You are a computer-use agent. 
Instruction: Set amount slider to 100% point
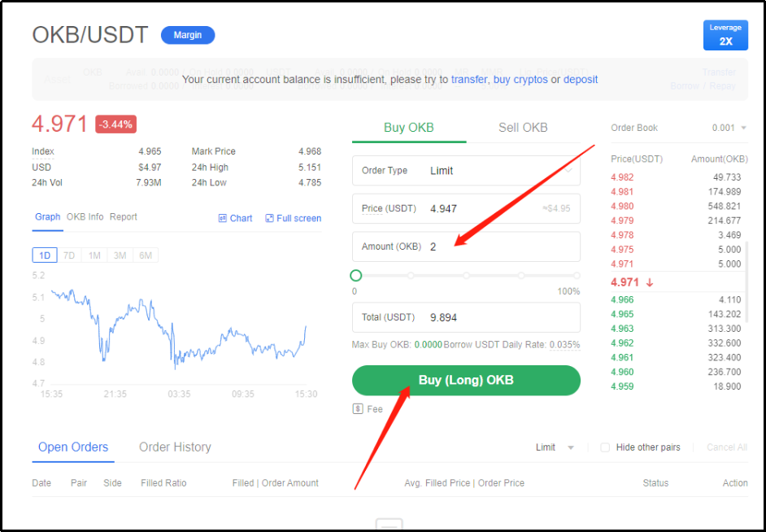click(x=577, y=276)
